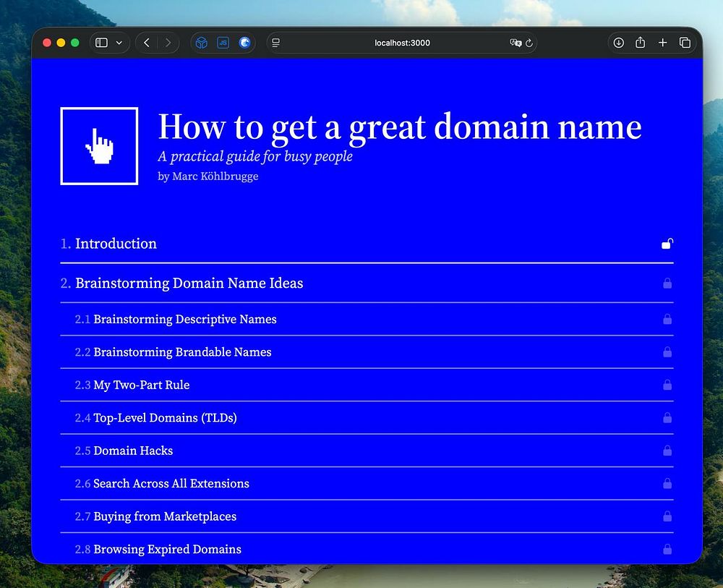The height and width of the screenshot is (588, 723).
Task: Click the lock icon for Browsing Expired Domains
Action: tap(667, 549)
